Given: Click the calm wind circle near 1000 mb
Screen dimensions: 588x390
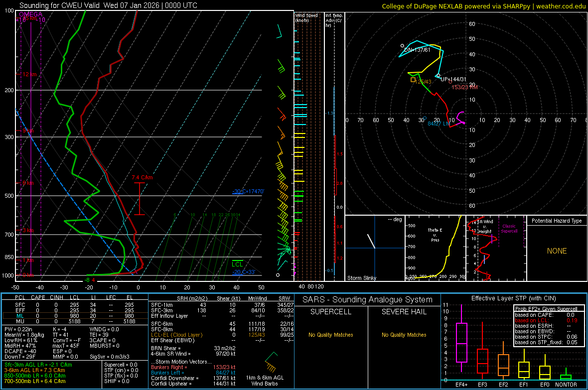Looking at the screenshot, I should click(x=278, y=275).
